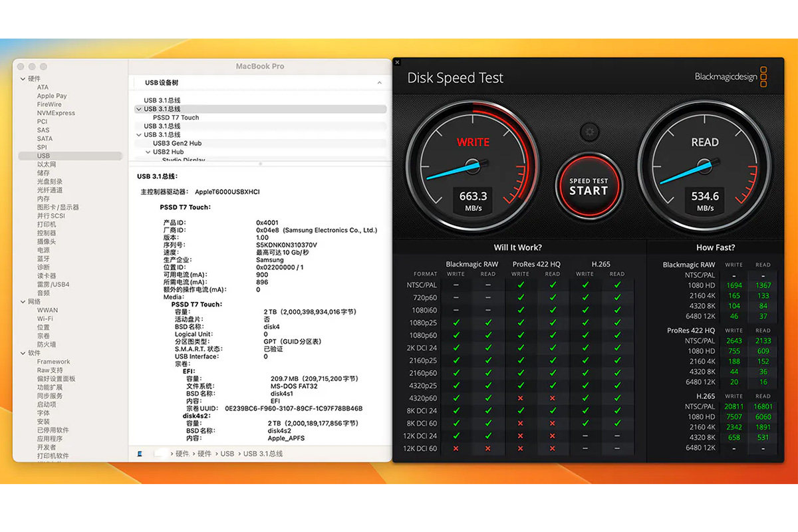Click the H.265 column header in Will It Work
Image resolution: width=798 pixels, height=532 pixels.
pos(600,264)
